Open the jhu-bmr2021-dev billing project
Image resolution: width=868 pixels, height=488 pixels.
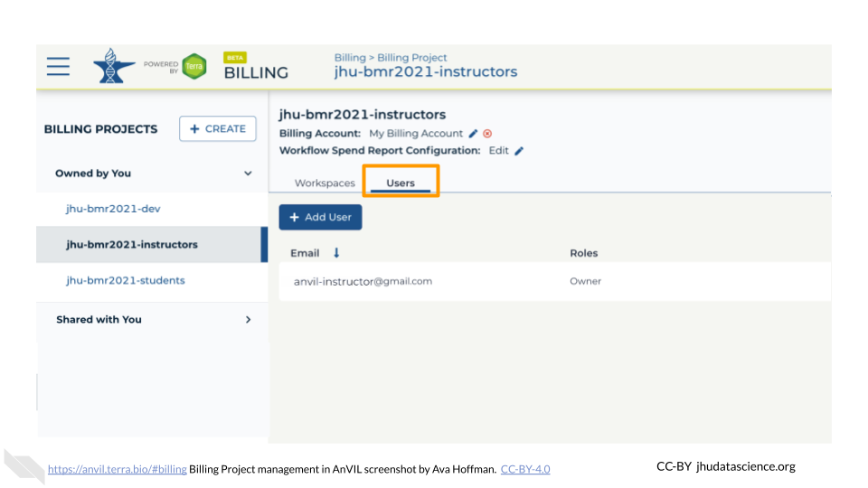[113, 209]
